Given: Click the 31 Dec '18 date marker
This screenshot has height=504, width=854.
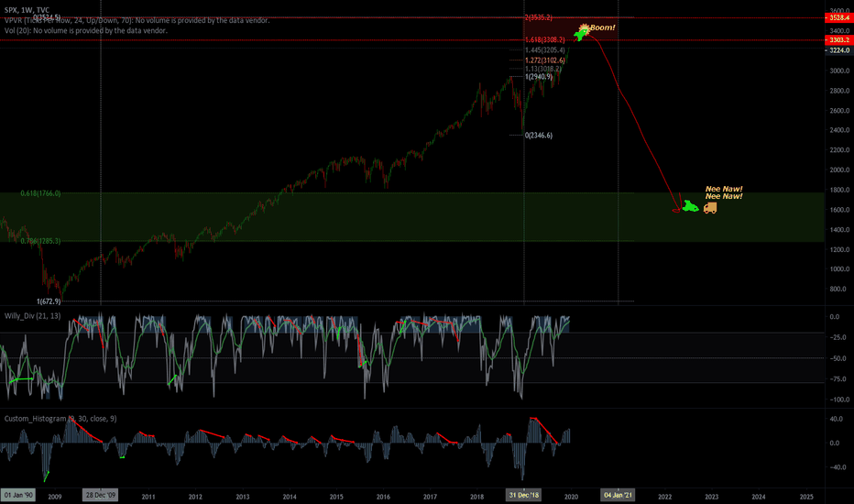Looking at the screenshot, I should pyautogui.click(x=523, y=495).
